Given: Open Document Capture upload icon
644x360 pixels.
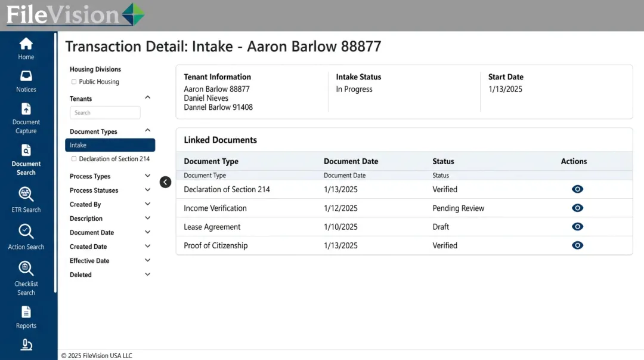Looking at the screenshot, I should click(26, 109).
